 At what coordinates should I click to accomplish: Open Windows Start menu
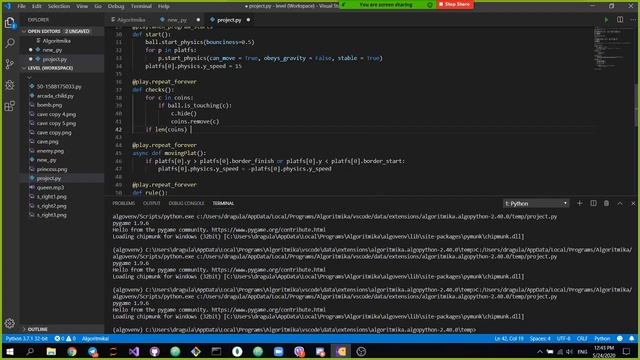[x=9, y=351]
